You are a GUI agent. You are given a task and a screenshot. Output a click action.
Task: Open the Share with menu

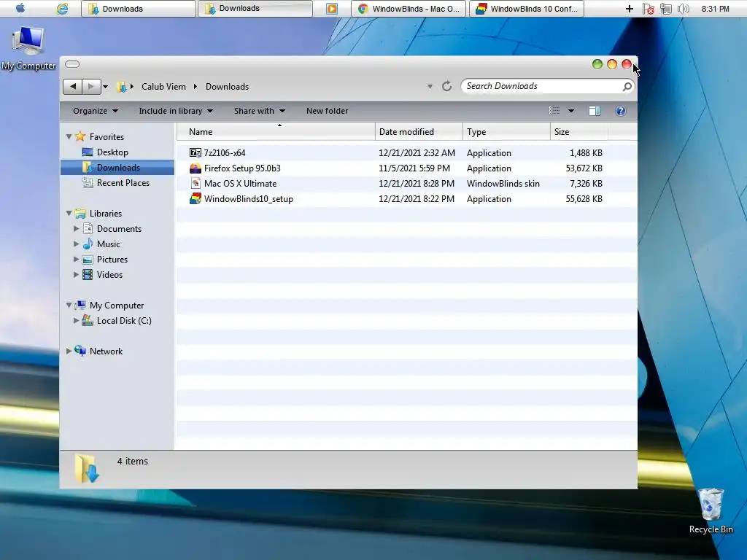click(x=259, y=111)
